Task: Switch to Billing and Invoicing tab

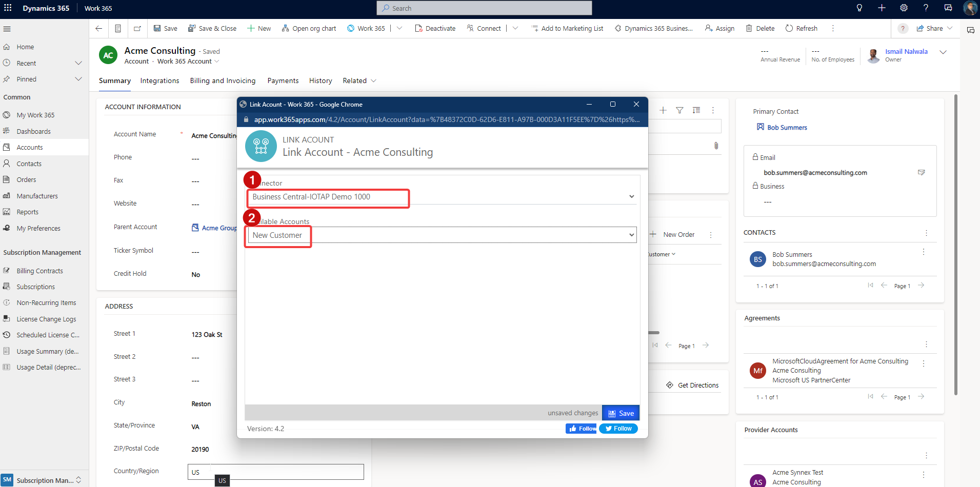Action: point(223,81)
